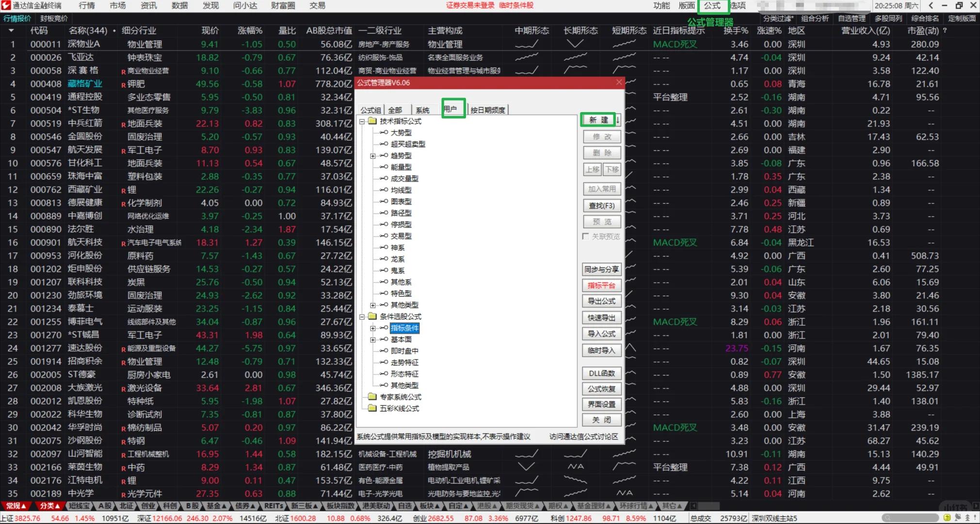
Task: Click the question mark help icon beside 市盈(动)
Action: pos(945,31)
